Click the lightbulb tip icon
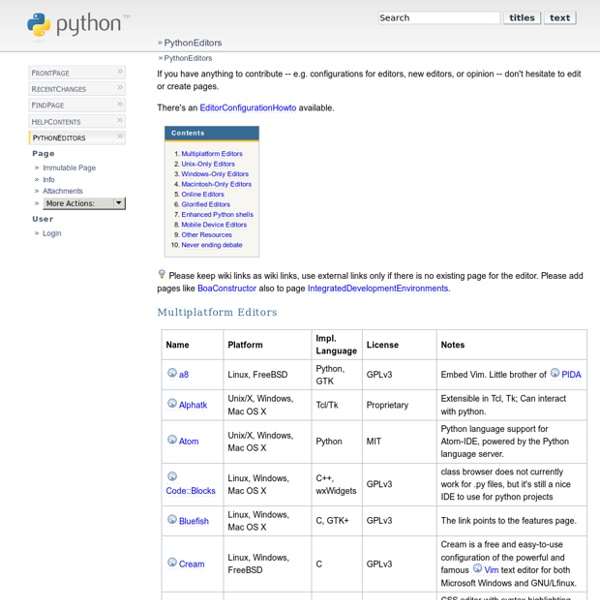Screen dimensions: 600x600 coord(162,274)
